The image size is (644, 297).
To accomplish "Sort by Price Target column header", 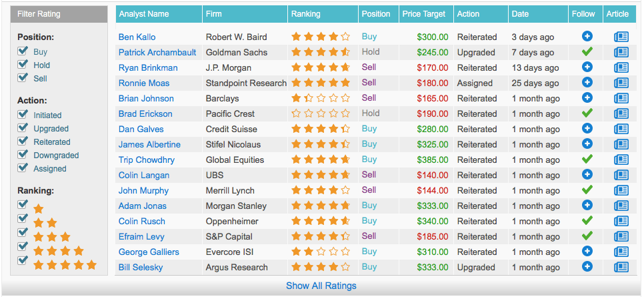I will pyautogui.click(x=426, y=14).
